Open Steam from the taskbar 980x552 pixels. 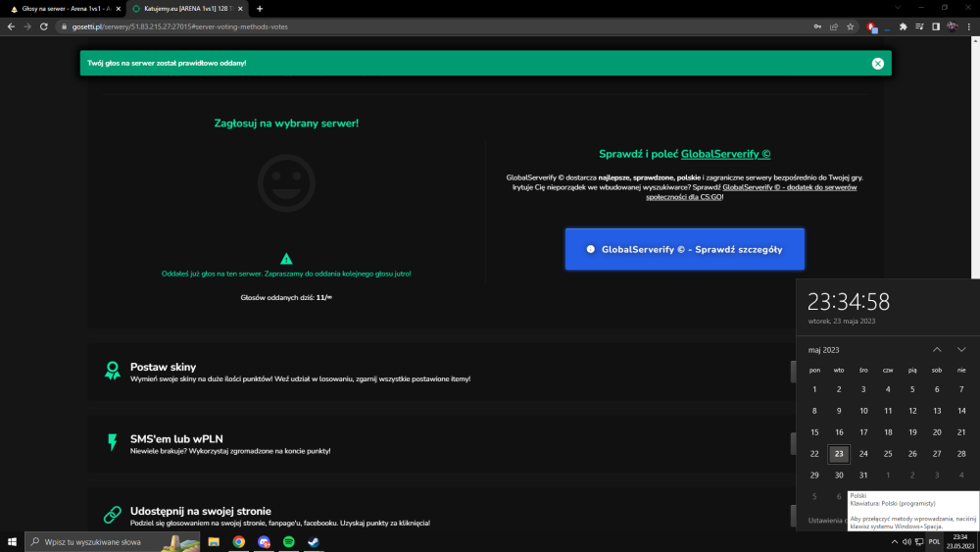(x=314, y=541)
